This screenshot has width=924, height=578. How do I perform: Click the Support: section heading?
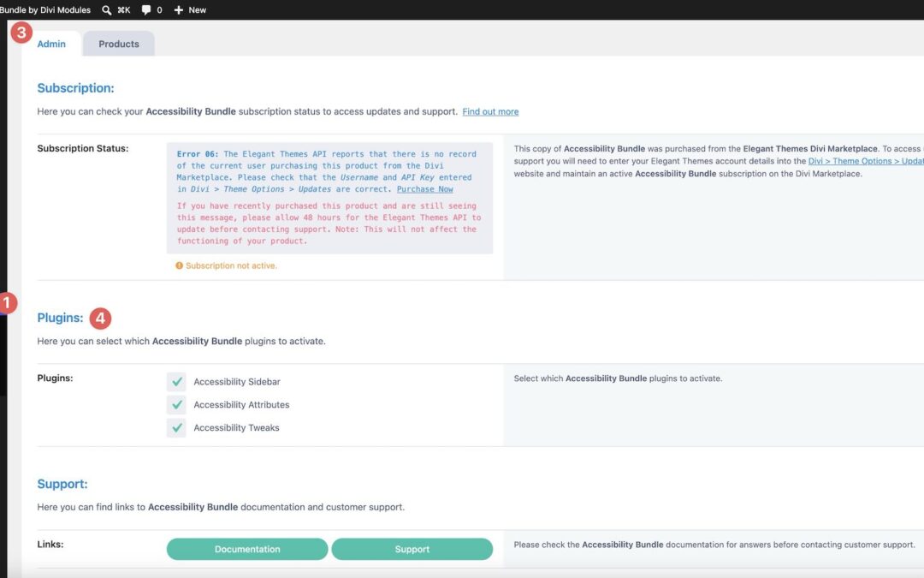click(x=62, y=484)
